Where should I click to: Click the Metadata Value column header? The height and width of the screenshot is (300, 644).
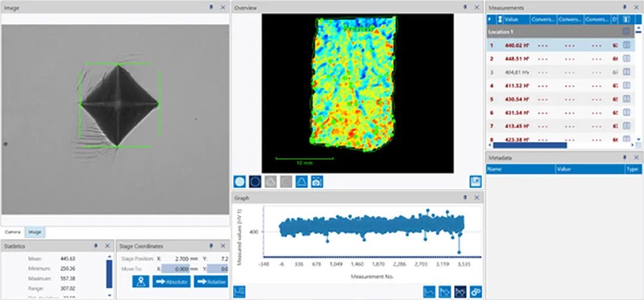590,169
